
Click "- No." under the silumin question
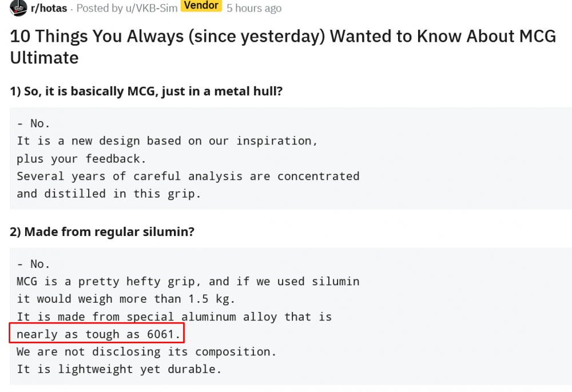click(x=34, y=264)
